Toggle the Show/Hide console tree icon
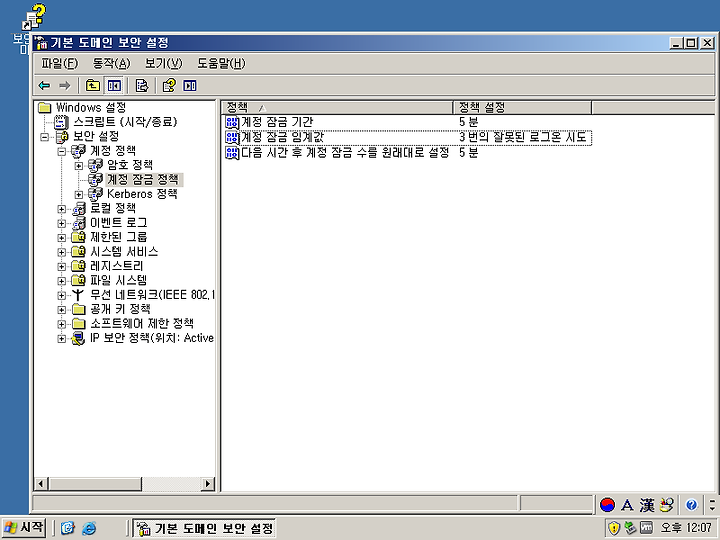 pos(114,85)
